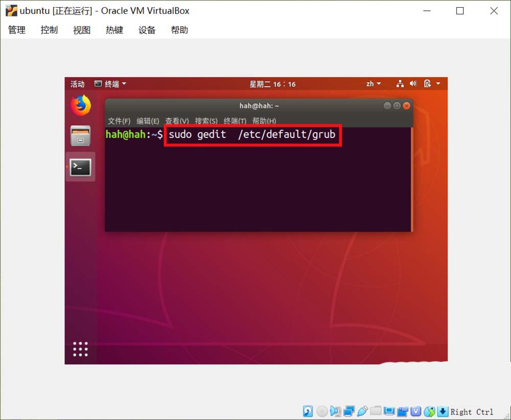Open the Show Applications grid
Image resolution: width=511 pixels, height=420 pixels.
tap(81, 349)
